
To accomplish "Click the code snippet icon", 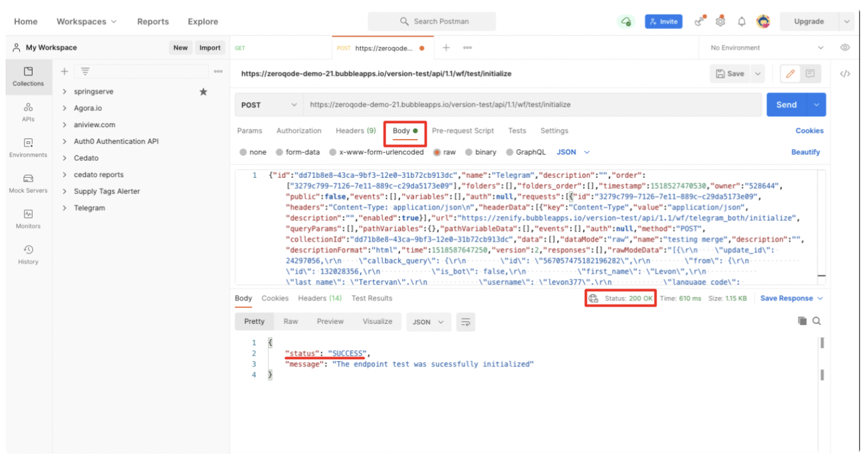I will [845, 74].
